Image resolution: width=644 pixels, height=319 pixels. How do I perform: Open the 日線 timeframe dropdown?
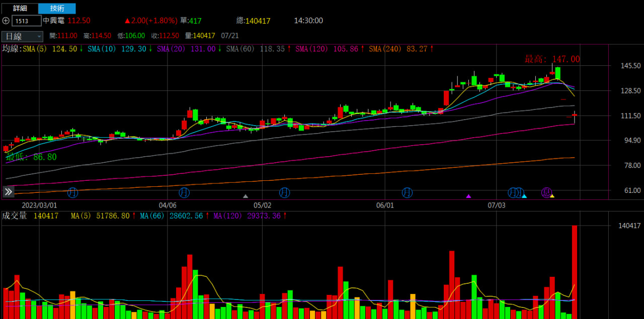tap(23, 36)
